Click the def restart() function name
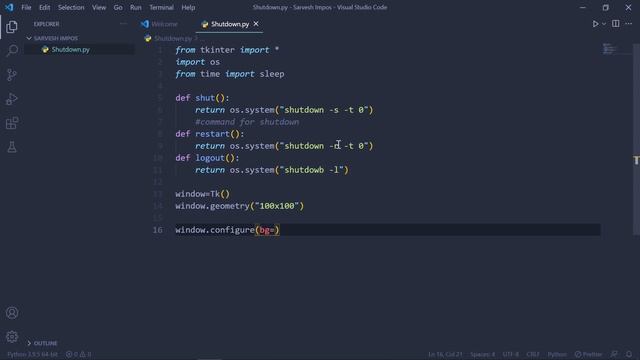 (x=212, y=134)
